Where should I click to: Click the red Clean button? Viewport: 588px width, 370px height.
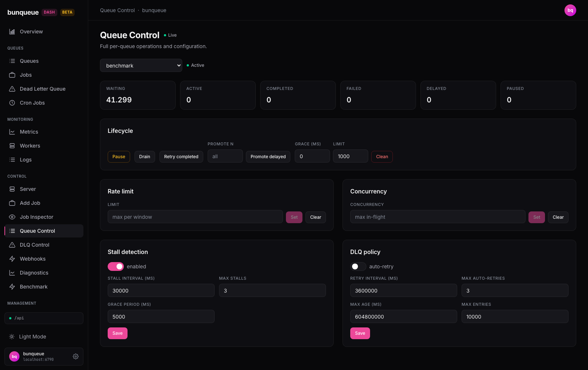(382, 157)
